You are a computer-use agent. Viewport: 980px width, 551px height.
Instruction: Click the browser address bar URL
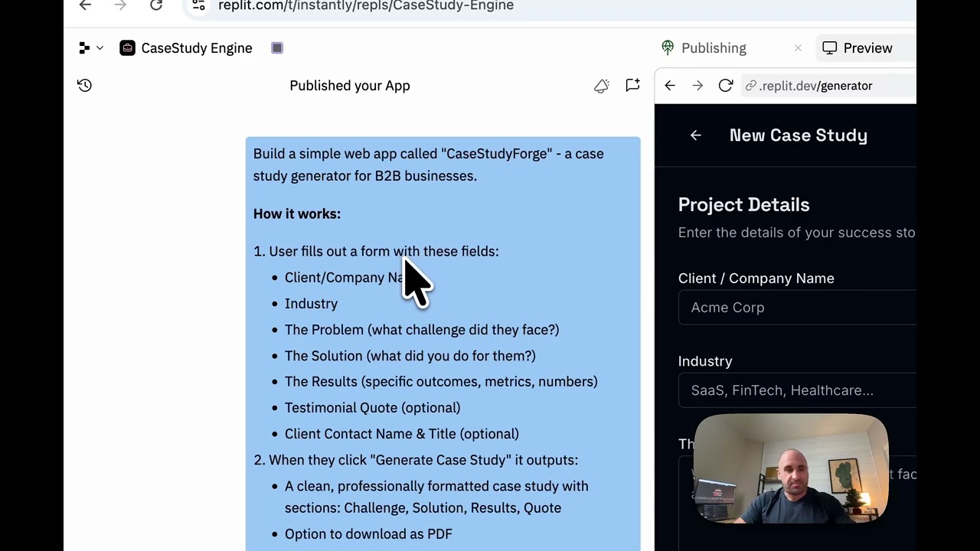[365, 6]
